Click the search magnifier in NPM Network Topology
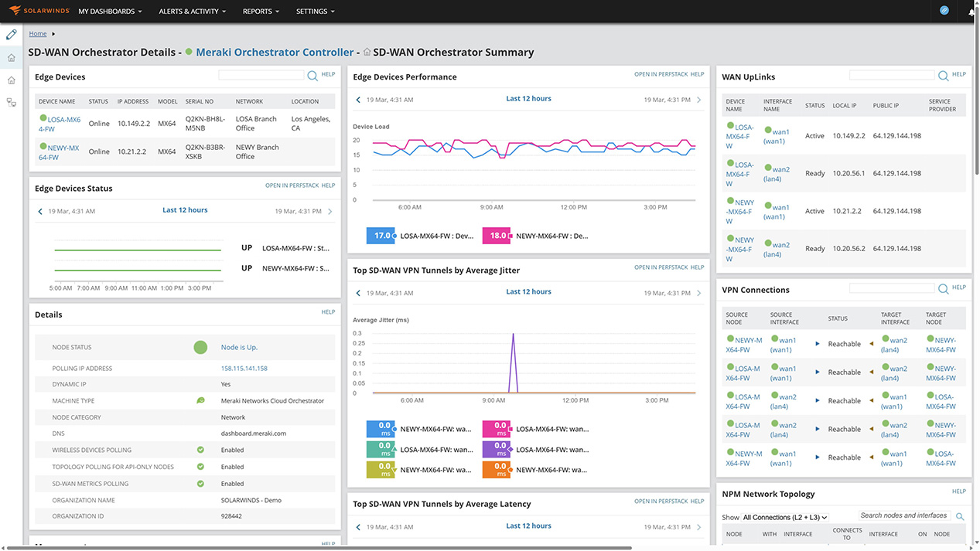Screen dimensions: 980x551 coord(959,515)
